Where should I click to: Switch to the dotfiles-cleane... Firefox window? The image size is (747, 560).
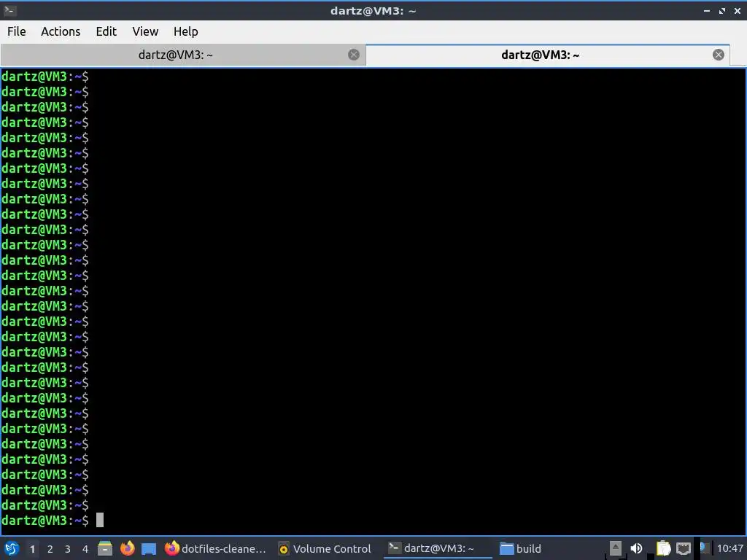pyautogui.click(x=215, y=548)
